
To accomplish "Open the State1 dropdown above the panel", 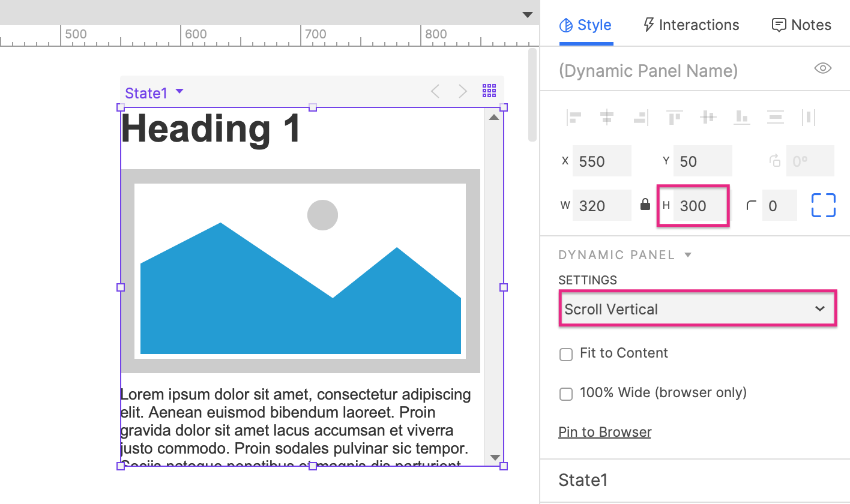I will (x=154, y=92).
